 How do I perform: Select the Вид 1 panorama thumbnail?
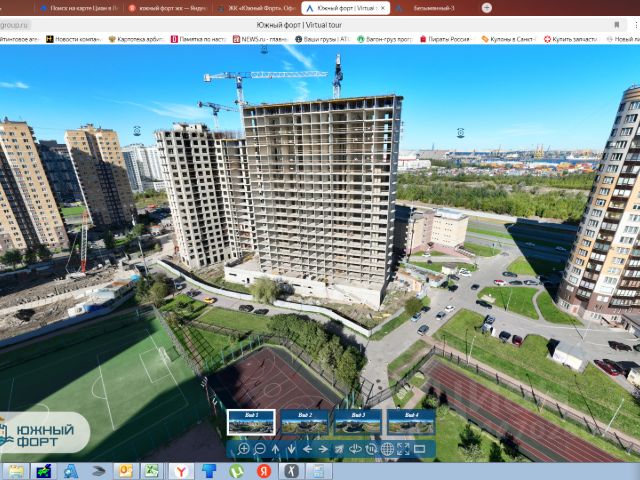point(251,422)
